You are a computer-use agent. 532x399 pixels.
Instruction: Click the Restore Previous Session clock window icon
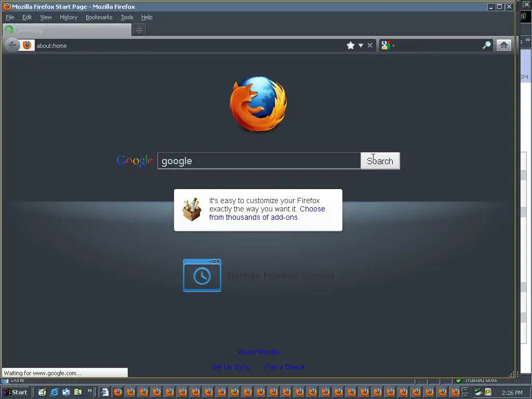(x=202, y=275)
